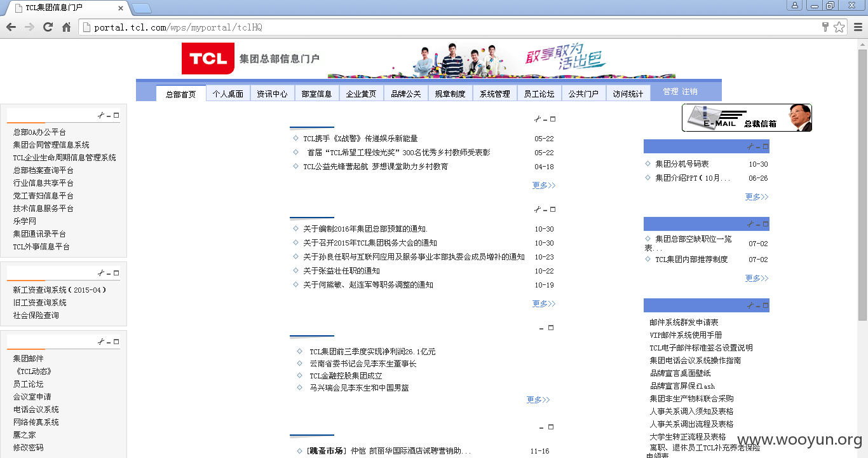Minimize the 总部OA办公平台 link panel
This screenshot has width=868, height=458.
click(x=109, y=116)
